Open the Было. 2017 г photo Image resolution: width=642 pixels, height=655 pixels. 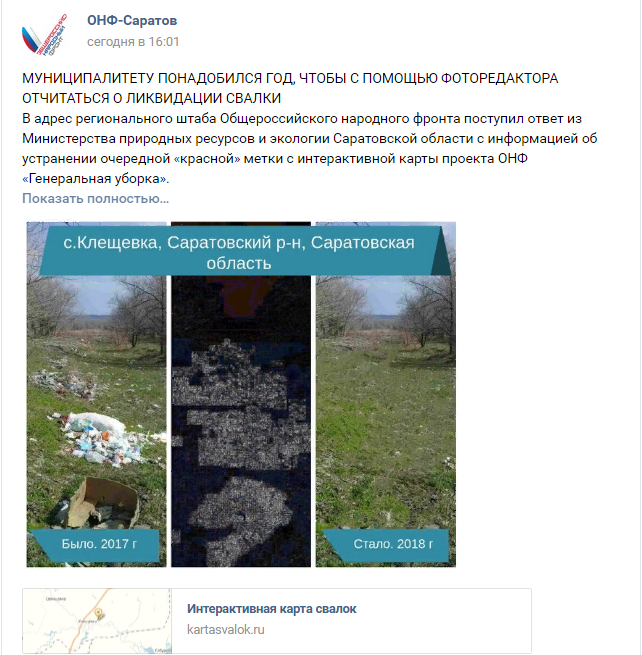[x=96, y=394]
